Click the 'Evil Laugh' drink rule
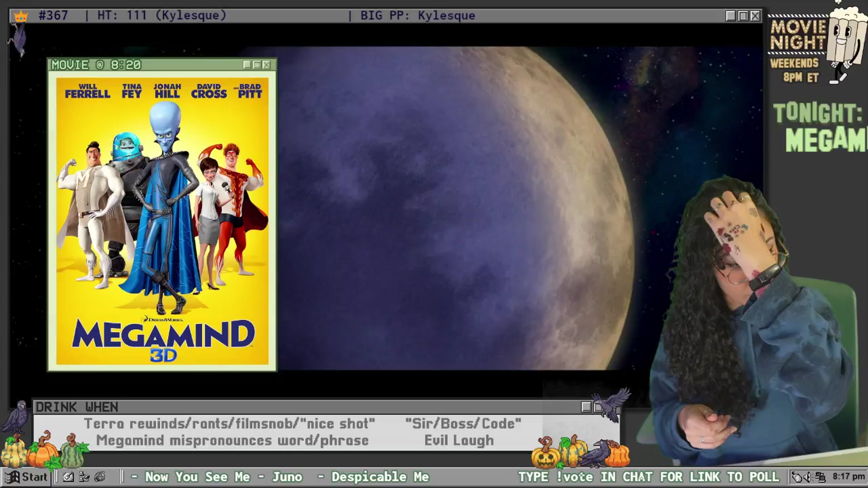The width and height of the screenshot is (868, 488). 459,440
